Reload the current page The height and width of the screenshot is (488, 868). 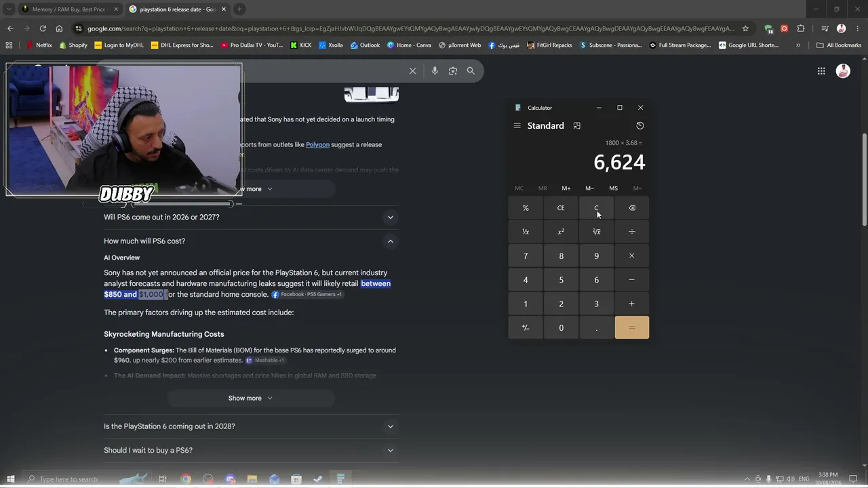point(43,28)
